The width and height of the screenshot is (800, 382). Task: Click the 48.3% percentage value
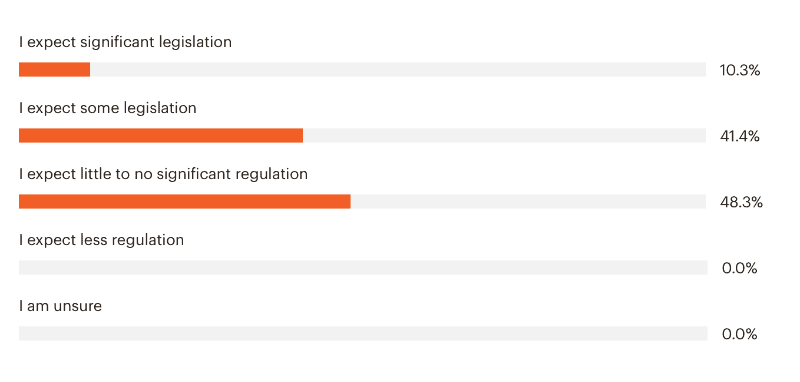[x=741, y=203]
